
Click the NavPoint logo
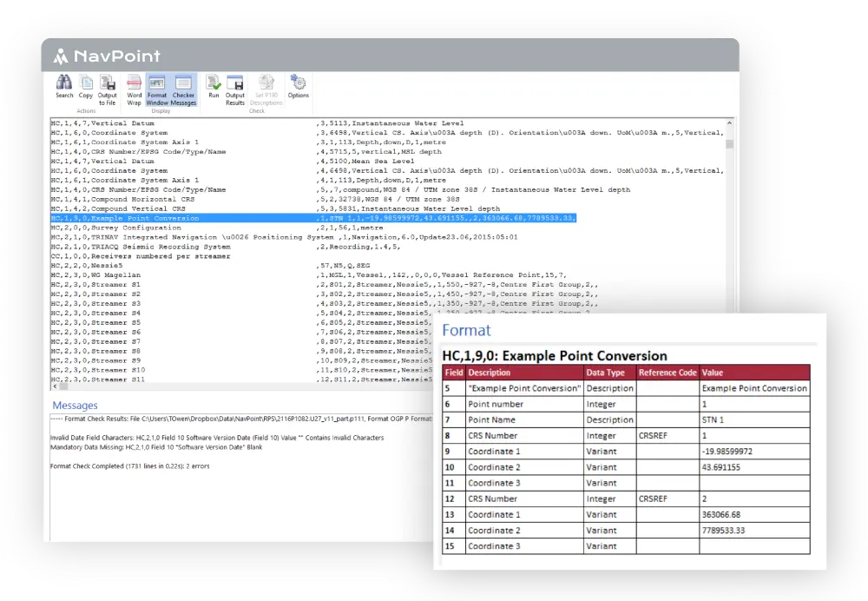(x=107, y=56)
